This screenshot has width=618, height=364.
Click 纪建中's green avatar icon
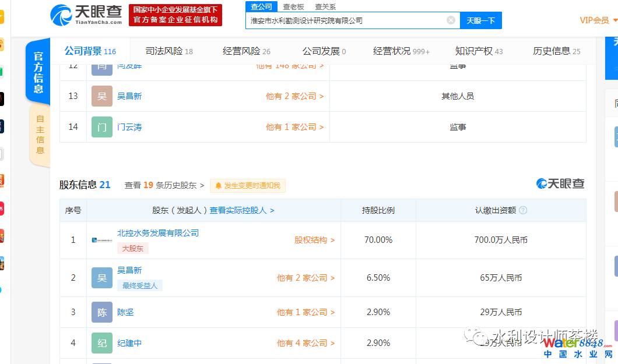102,343
